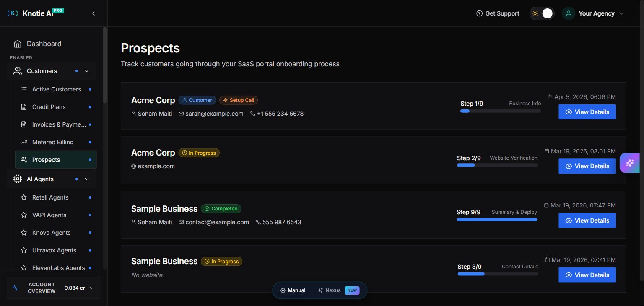Click the +1 555 234 5678 phone number

point(280,114)
